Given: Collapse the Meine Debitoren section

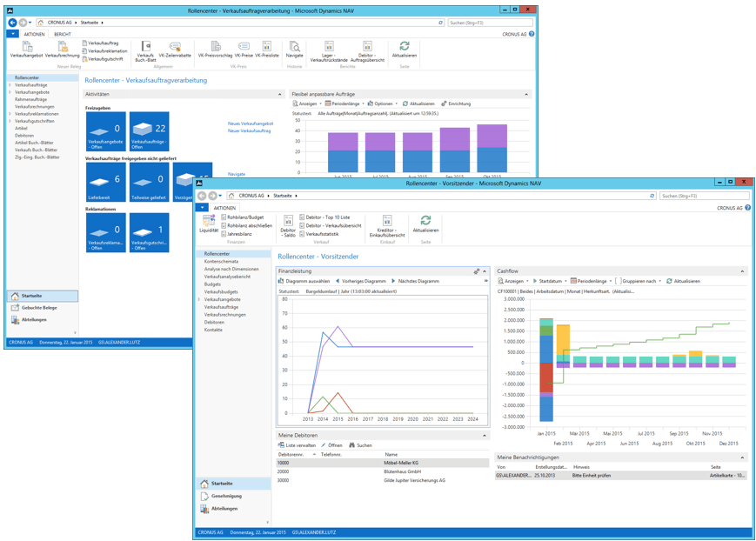Looking at the screenshot, I should 484,436.
